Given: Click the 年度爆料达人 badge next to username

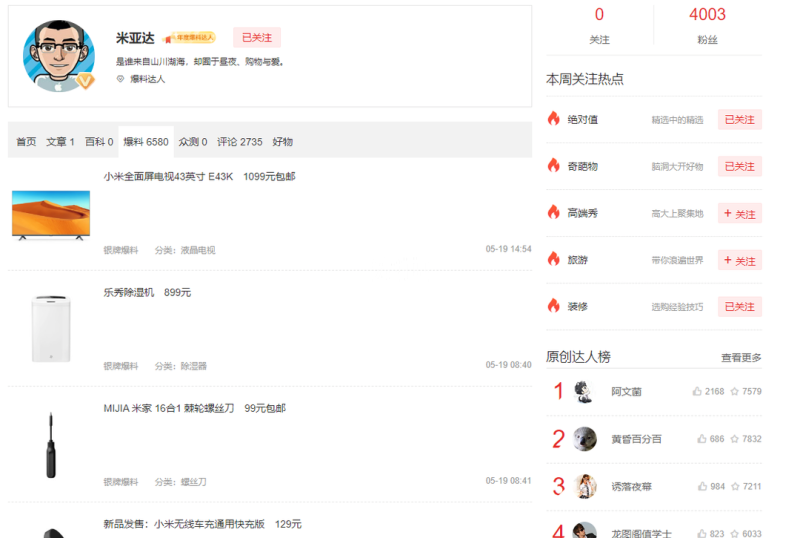Looking at the screenshot, I should [190, 38].
